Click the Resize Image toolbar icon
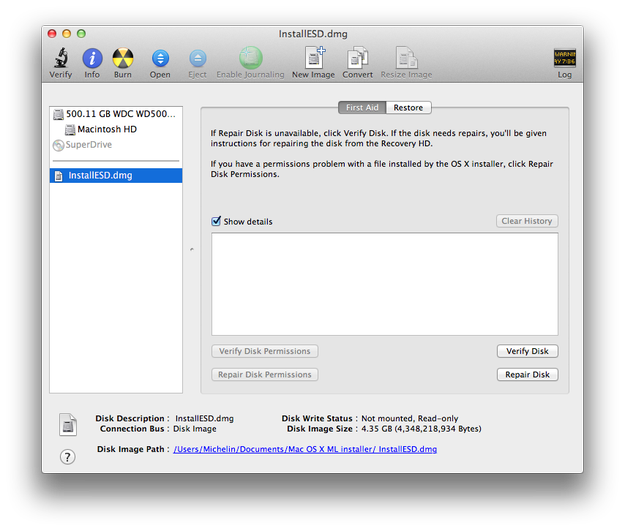The width and height of the screenshot is (625, 531). (x=406, y=58)
